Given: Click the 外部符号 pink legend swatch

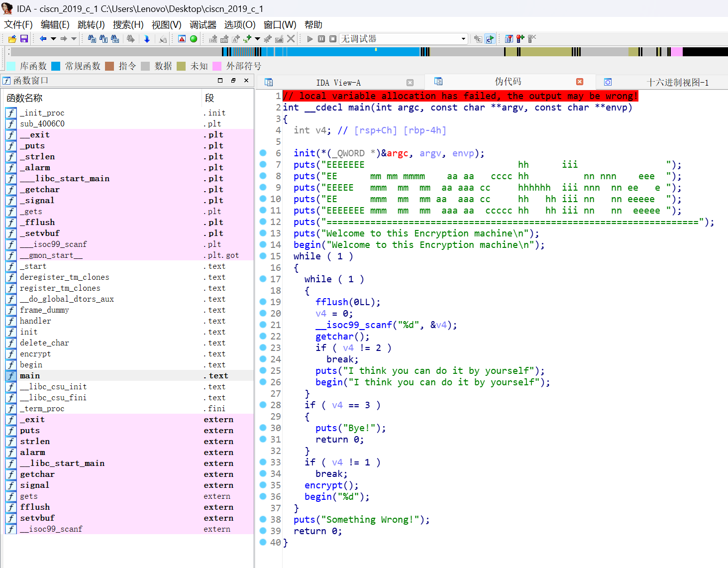Looking at the screenshot, I should click(217, 66).
